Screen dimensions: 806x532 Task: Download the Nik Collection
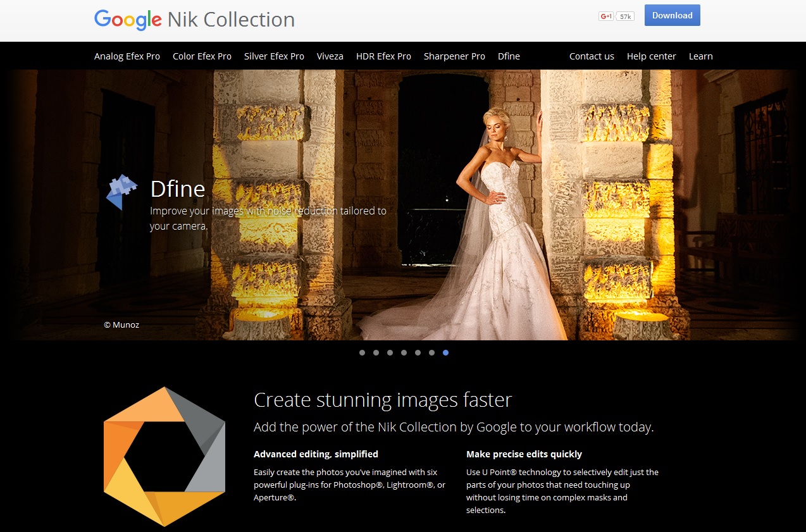[673, 15]
